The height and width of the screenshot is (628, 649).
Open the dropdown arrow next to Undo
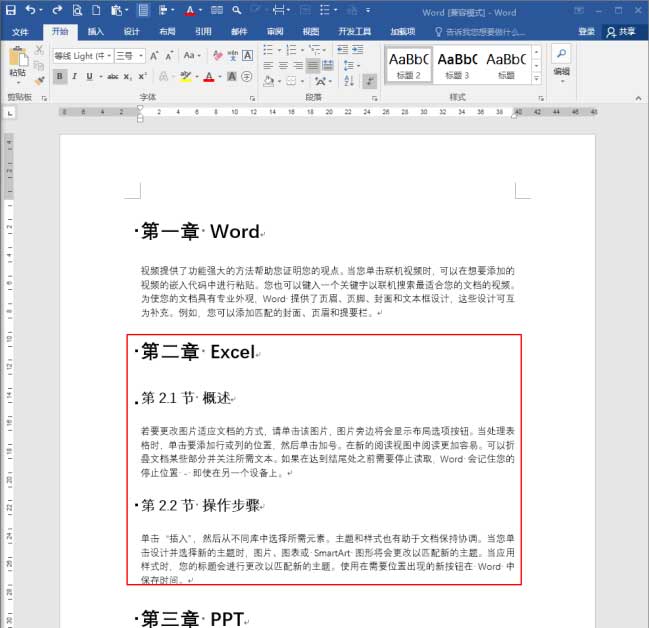click(x=41, y=10)
